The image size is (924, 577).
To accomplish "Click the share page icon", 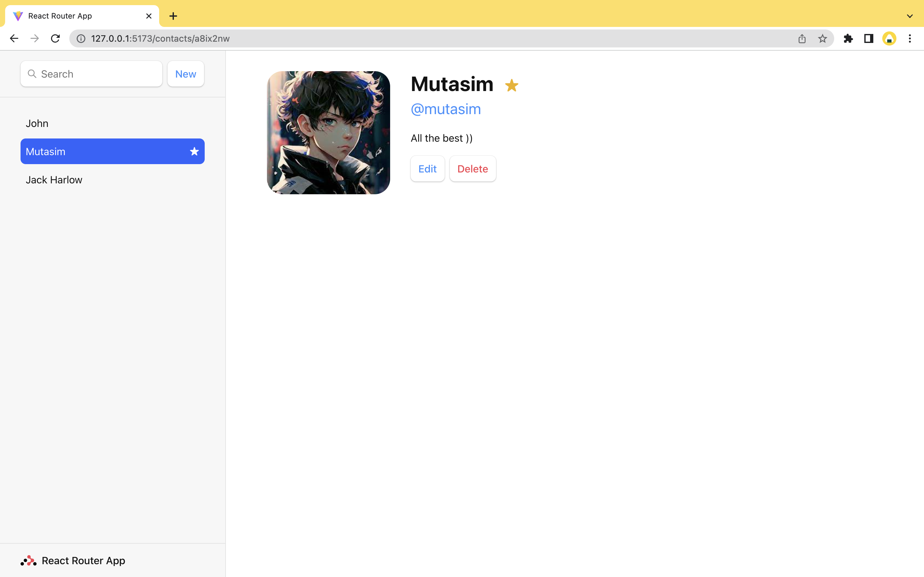I will (x=802, y=38).
